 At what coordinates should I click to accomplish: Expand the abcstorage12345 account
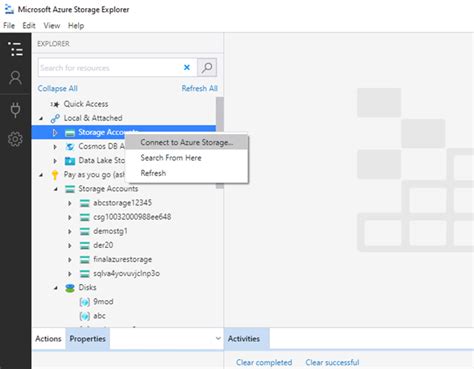pyautogui.click(x=70, y=203)
